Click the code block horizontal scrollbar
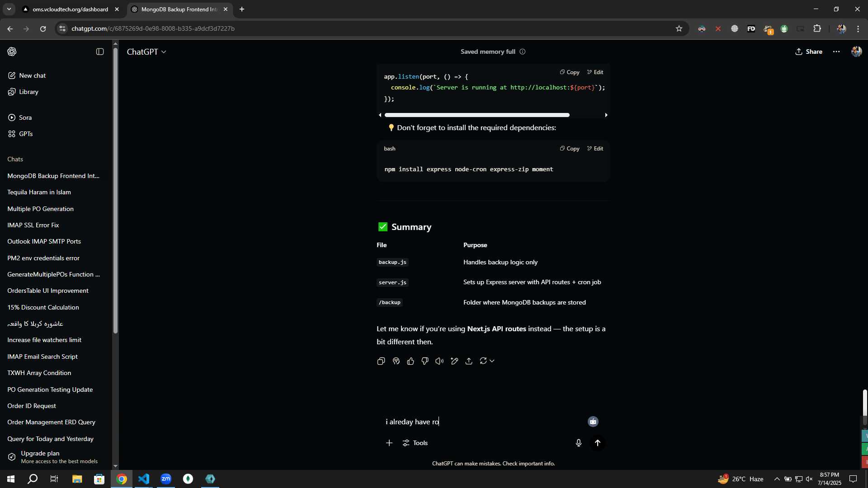Image resolution: width=868 pixels, height=488 pixels. coord(477,115)
